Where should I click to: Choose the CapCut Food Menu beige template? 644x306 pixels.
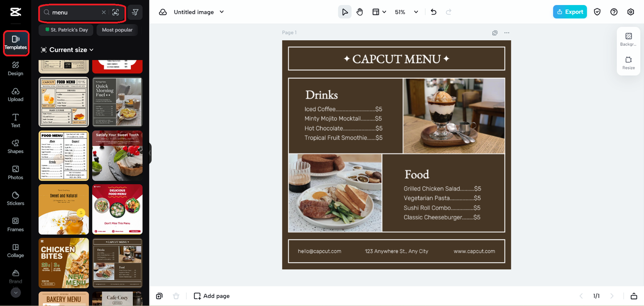click(x=64, y=102)
